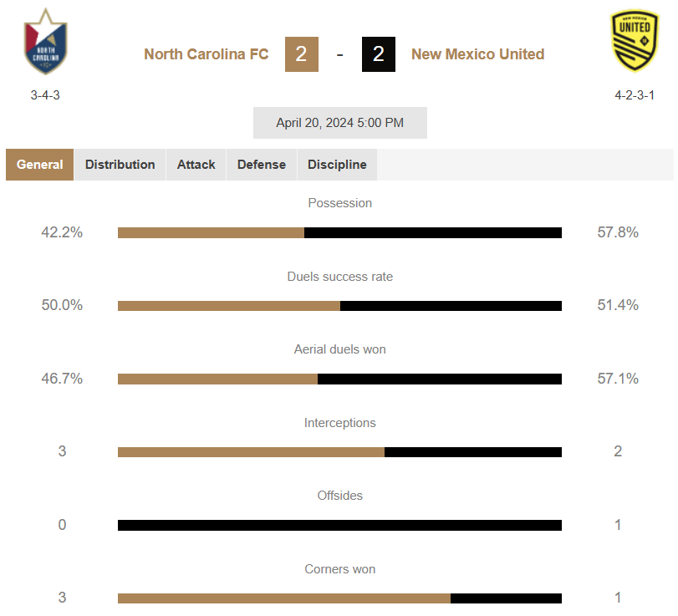Image resolution: width=678 pixels, height=616 pixels.
Task: Switch to the Distribution tab
Action: pyautogui.click(x=120, y=165)
